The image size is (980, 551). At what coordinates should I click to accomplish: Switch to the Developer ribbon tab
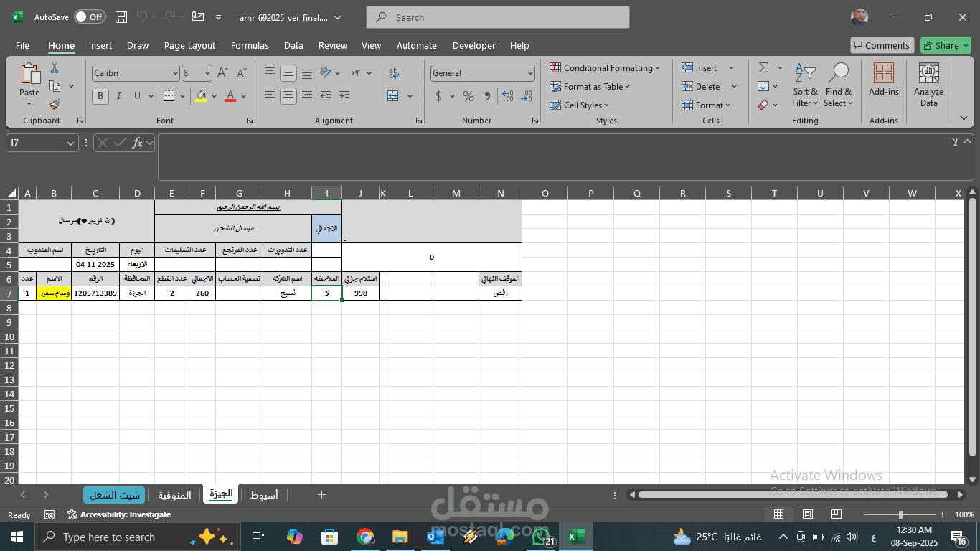click(473, 45)
